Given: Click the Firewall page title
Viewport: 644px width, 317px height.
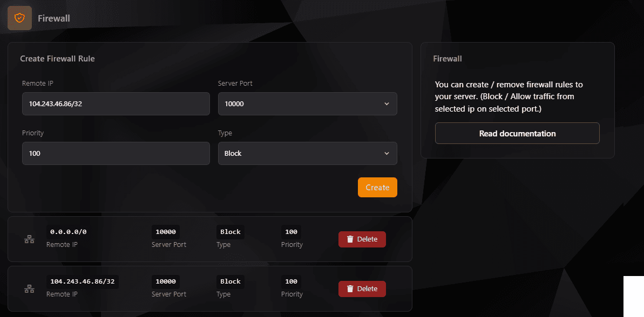Looking at the screenshot, I should tap(54, 18).
